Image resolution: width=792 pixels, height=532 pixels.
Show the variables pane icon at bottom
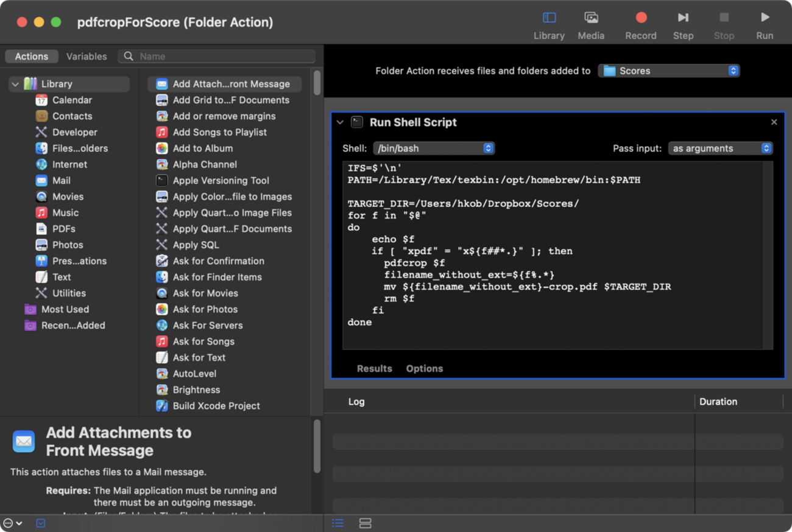coord(365,523)
